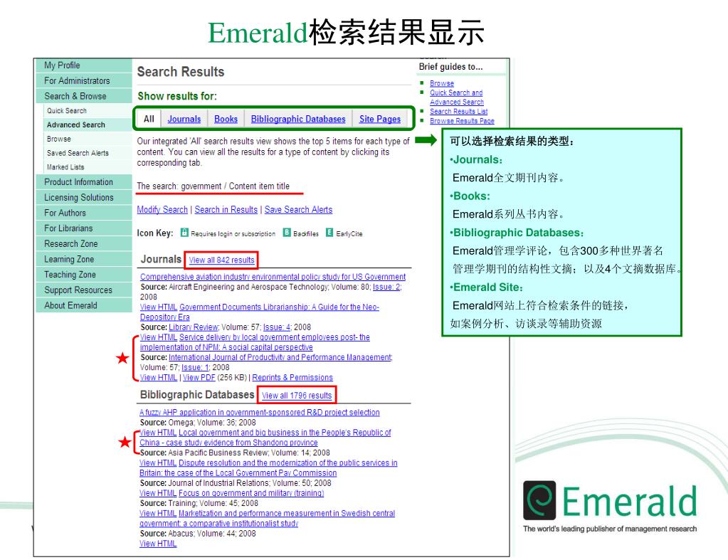Screen dimensions: 728x560
Task: Select Browse under Search & Browse
Action: [88, 139]
